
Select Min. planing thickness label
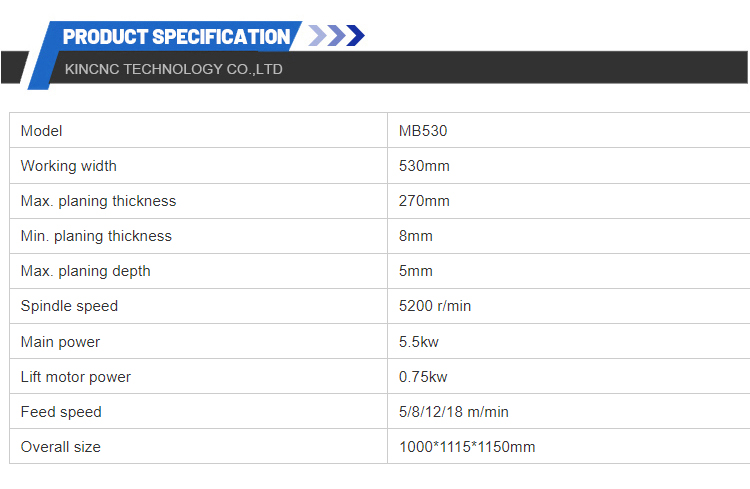(96, 236)
